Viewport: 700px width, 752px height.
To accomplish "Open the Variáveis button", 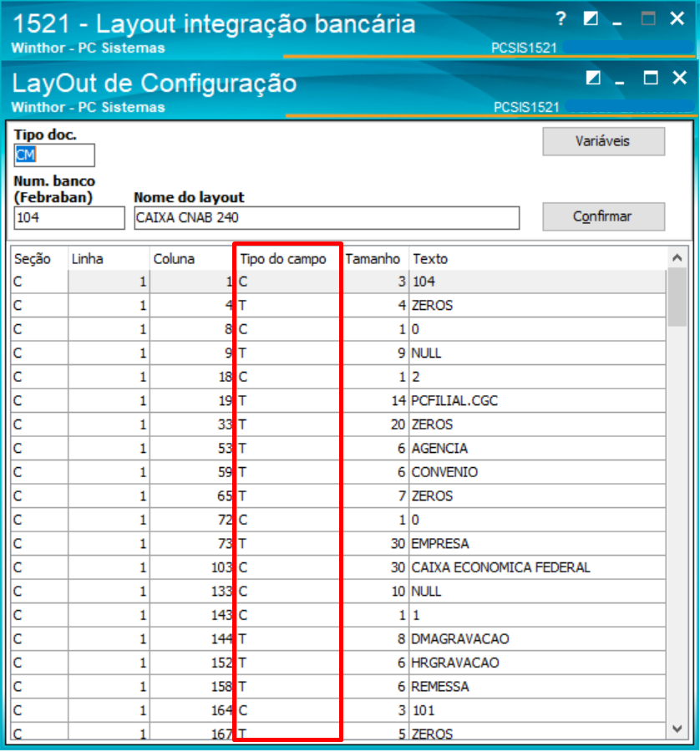I will (x=604, y=141).
